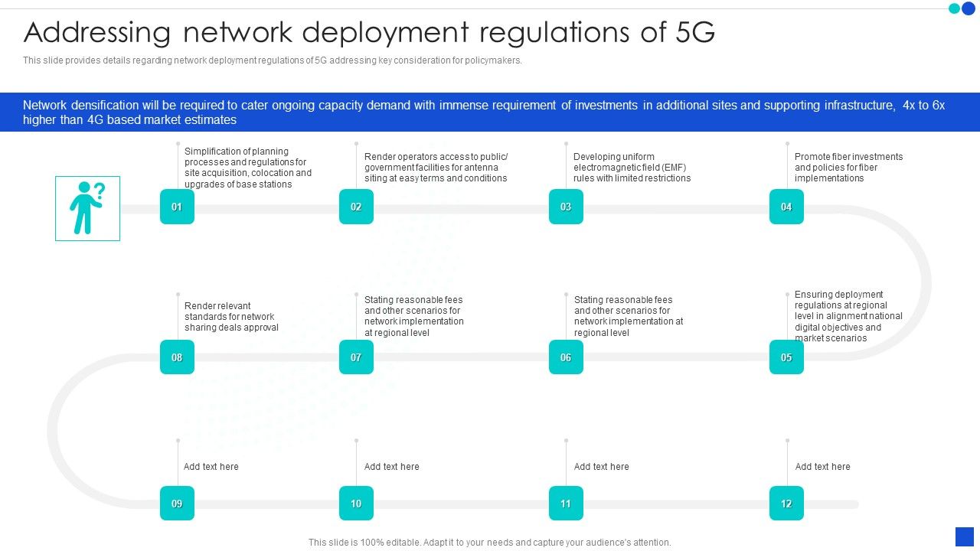The width and height of the screenshot is (980, 551).
Task: Click the editable slide disclaimer at the bottom
Action: [x=489, y=542]
